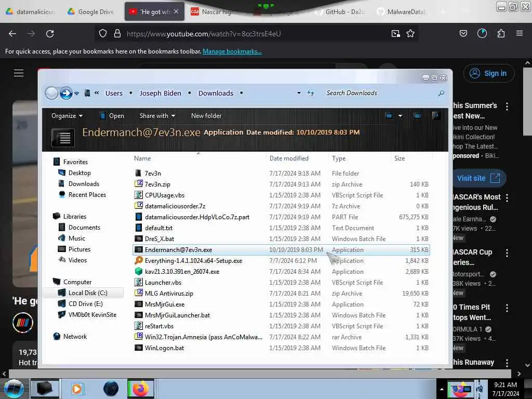This screenshot has height=399, width=532.
Task: Click Open in Explorer toolbar
Action: [x=112, y=116]
